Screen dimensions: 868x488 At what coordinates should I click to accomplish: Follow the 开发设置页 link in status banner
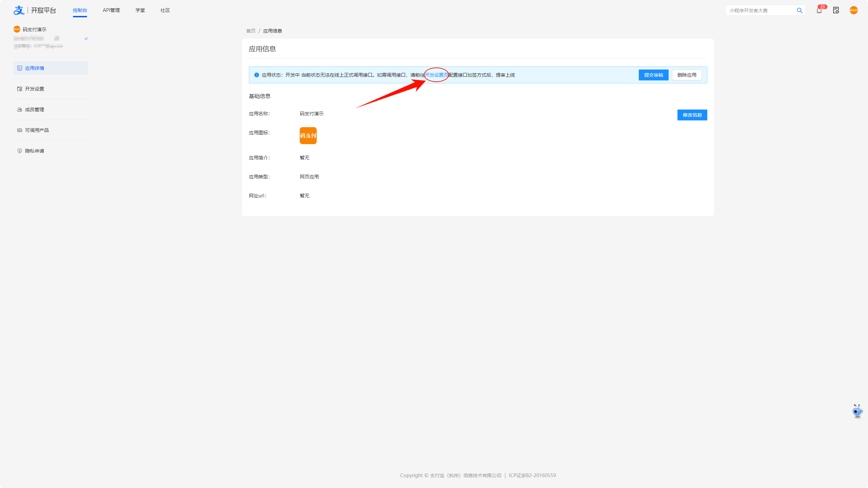(x=436, y=75)
